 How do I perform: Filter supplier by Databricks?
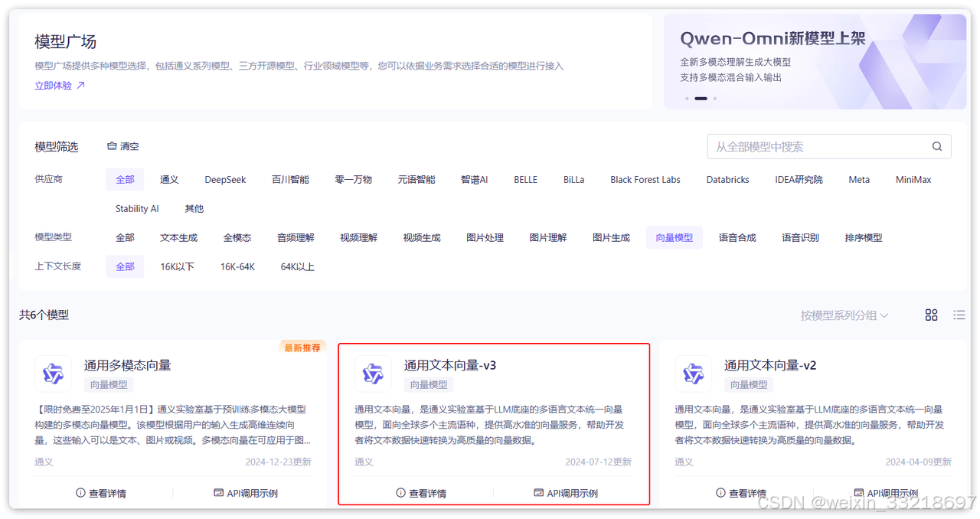[x=727, y=179]
